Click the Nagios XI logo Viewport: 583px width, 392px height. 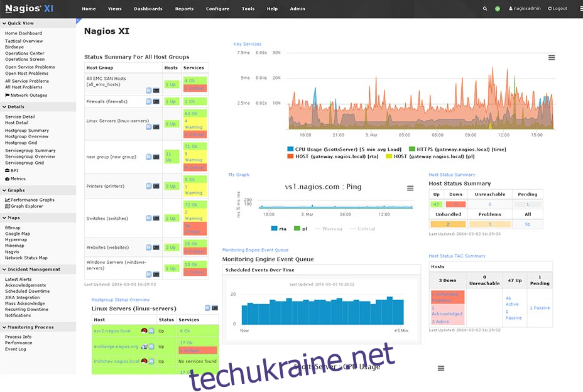click(30, 8)
